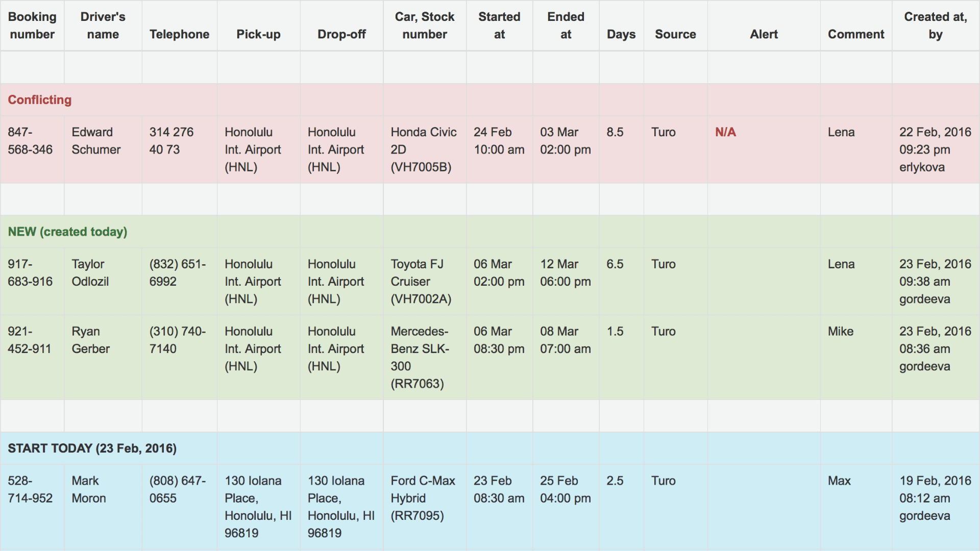Click the Alert column header
Image resolution: width=980 pixels, height=551 pixels.
[x=764, y=34]
